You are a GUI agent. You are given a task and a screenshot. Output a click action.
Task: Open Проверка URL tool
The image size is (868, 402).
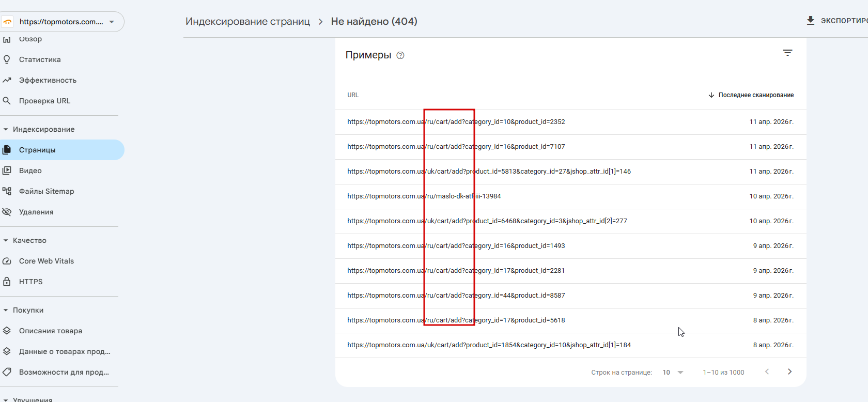click(x=44, y=101)
